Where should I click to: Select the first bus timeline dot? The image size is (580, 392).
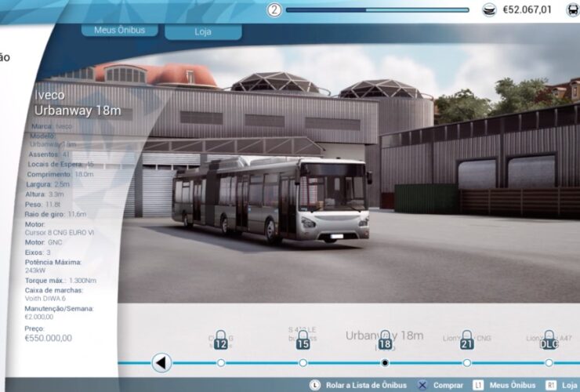[x=220, y=363]
